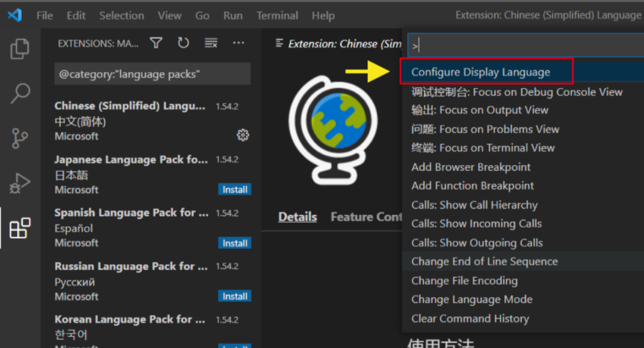Install the Japanese Language Pack
Image resolution: width=644 pixels, height=348 pixels.
point(234,189)
